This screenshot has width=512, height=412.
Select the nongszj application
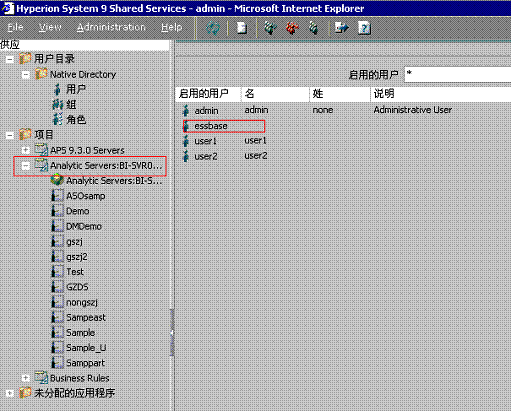click(82, 302)
